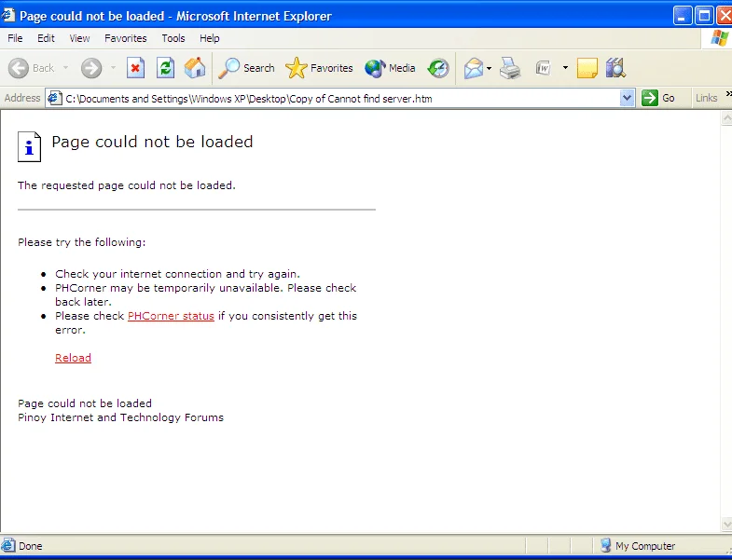
Task: Click the 'Pinoy Internet and Technology Forums' text
Action: (120, 417)
